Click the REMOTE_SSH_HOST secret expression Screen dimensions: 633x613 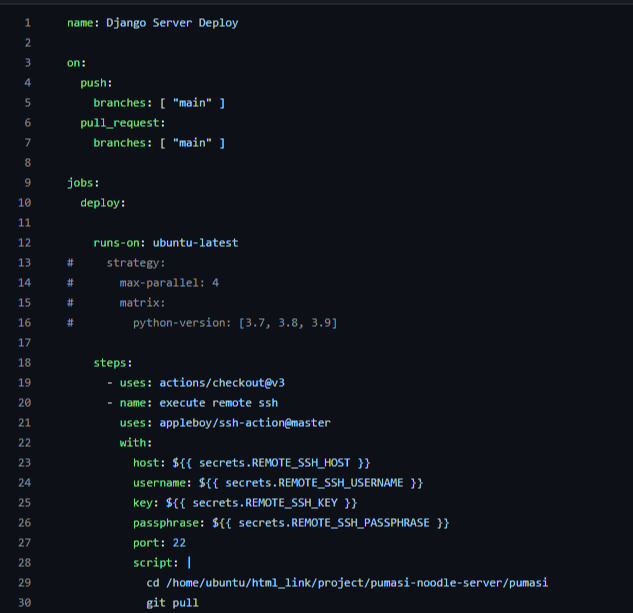271,463
